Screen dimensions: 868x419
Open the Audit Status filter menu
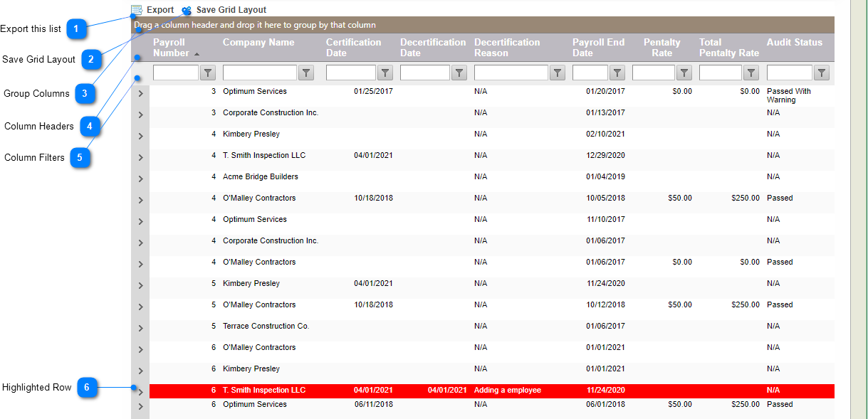[x=822, y=73]
